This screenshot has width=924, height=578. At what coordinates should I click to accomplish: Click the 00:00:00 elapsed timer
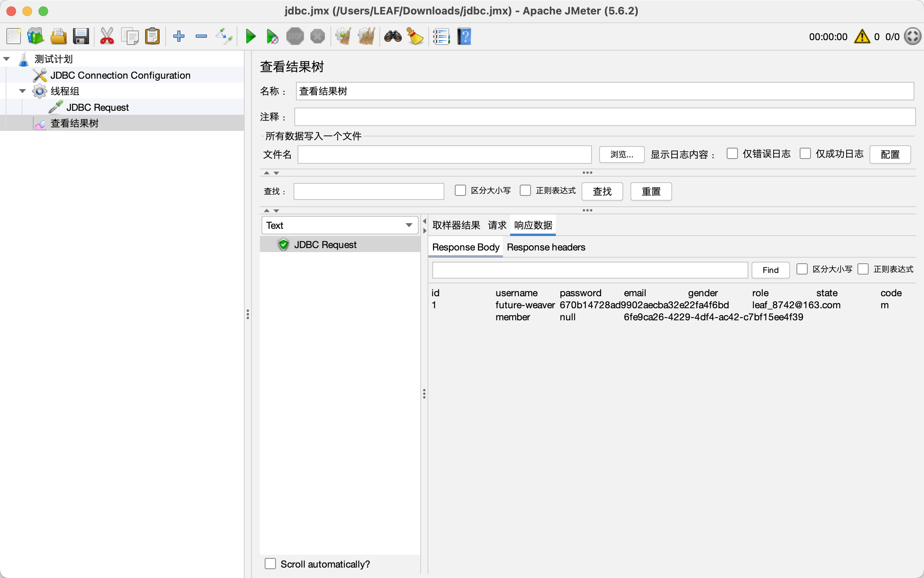(x=828, y=37)
